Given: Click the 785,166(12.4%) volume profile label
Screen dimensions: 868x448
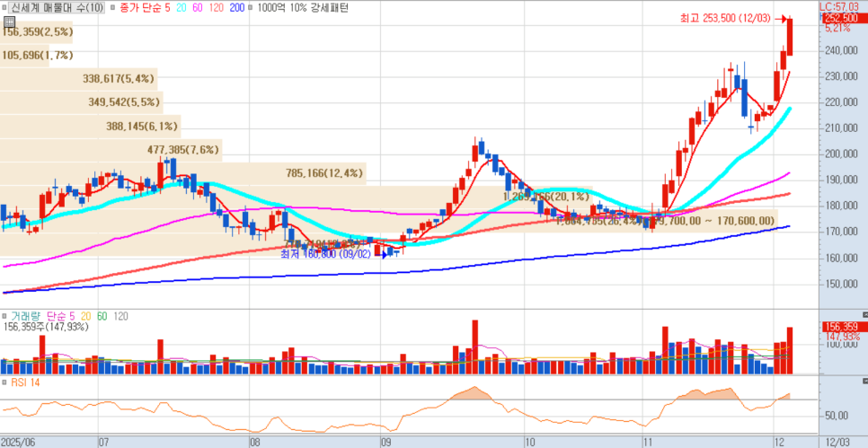Looking at the screenshot, I should click(324, 172).
